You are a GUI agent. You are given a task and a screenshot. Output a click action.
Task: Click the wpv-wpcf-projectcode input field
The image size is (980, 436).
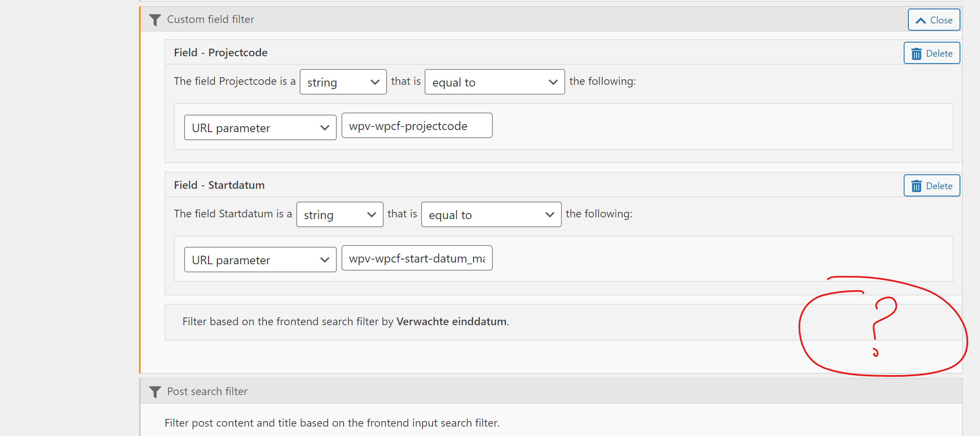coord(417,126)
